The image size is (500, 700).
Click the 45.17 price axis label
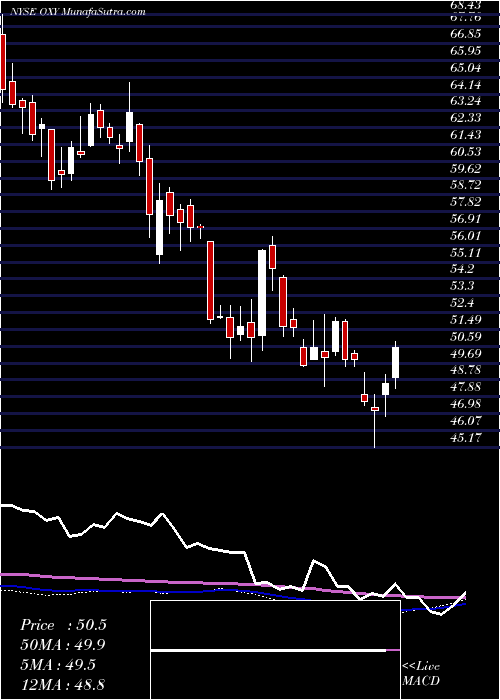466,438
